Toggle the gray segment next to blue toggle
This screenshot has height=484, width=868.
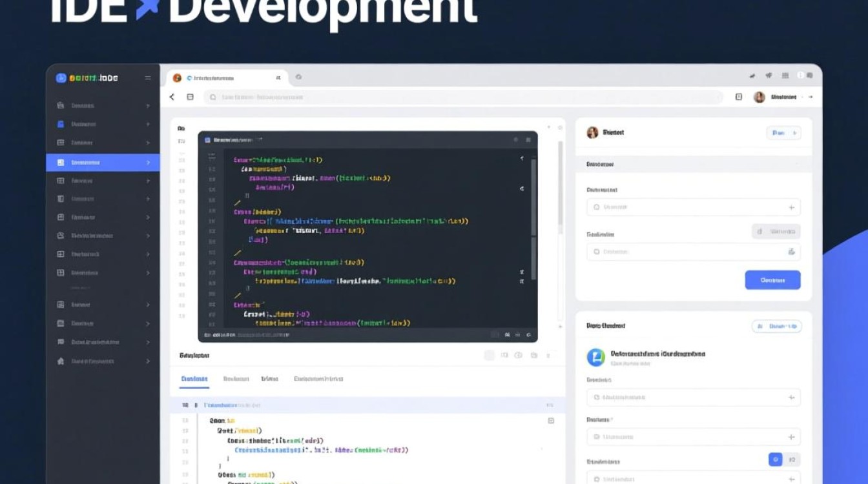pos(792,459)
